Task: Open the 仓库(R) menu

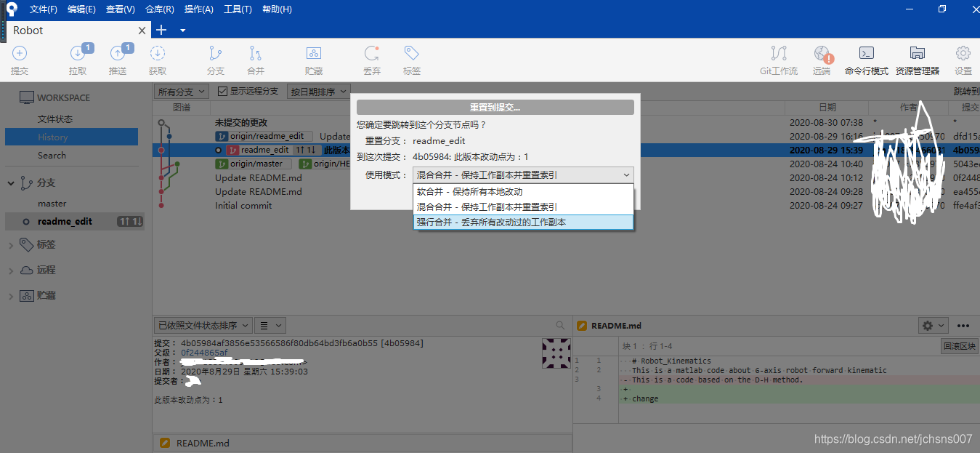Action: coord(160,9)
